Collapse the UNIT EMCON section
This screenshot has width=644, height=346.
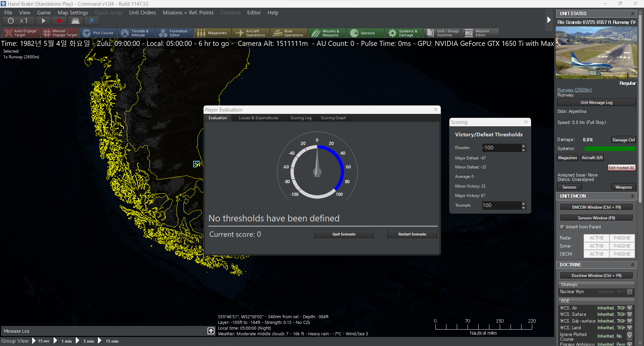[x=632, y=196]
